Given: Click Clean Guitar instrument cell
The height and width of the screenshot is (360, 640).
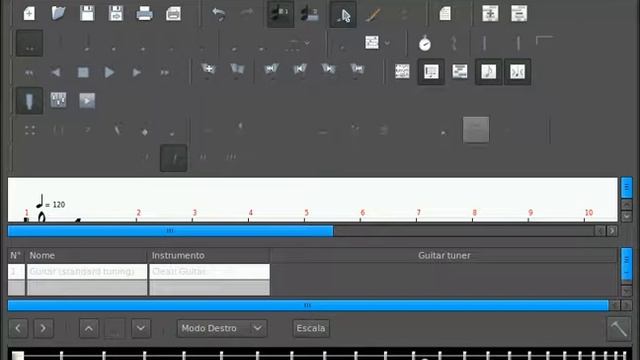Looking at the screenshot, I should 209,271.
